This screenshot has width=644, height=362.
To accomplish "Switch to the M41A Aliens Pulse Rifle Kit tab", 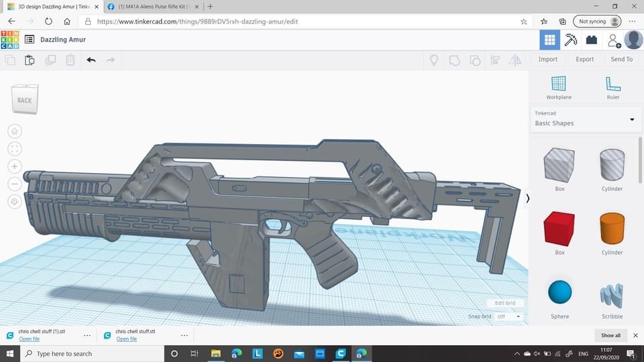I will [153, 7].
